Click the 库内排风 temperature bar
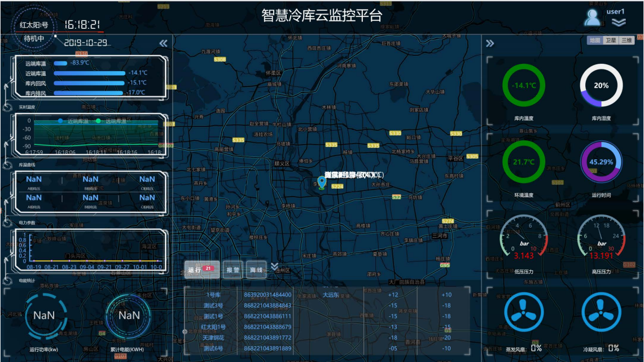Screen dimensions: 644x362 pyautogui.click(x=88, y=93)
